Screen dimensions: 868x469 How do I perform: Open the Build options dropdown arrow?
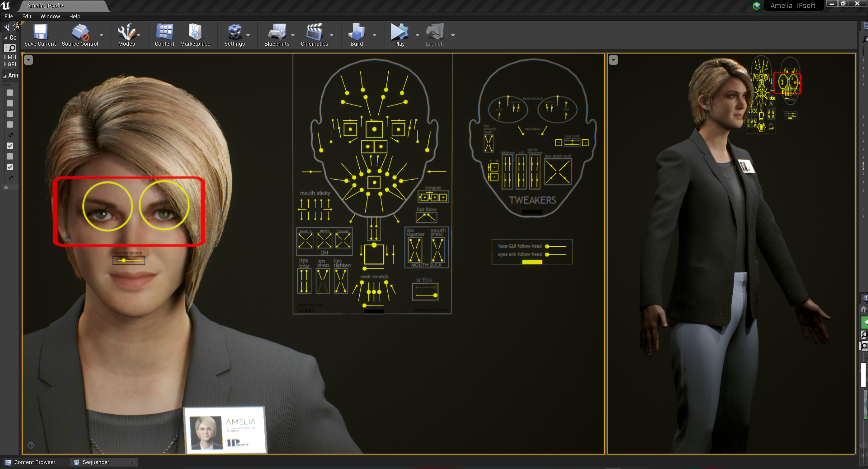tap(374, 35)
